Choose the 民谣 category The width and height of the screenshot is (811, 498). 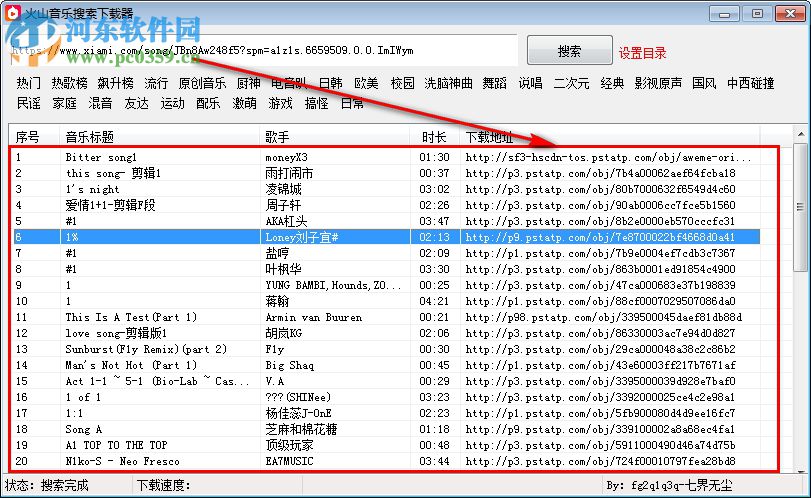point(28,103)
